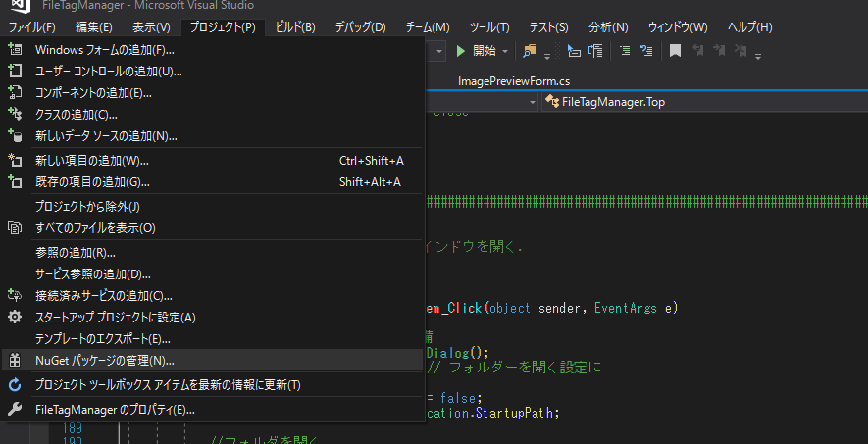Choose 接続済みサービスの追加(C)...
This screenshot has width=868, height=444.
point(213,296)
